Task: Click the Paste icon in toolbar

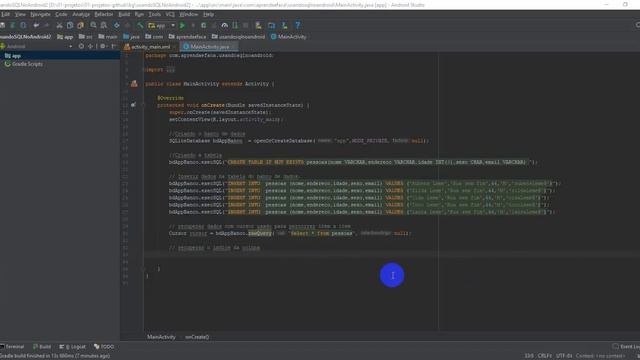Action: coord(81,25)
